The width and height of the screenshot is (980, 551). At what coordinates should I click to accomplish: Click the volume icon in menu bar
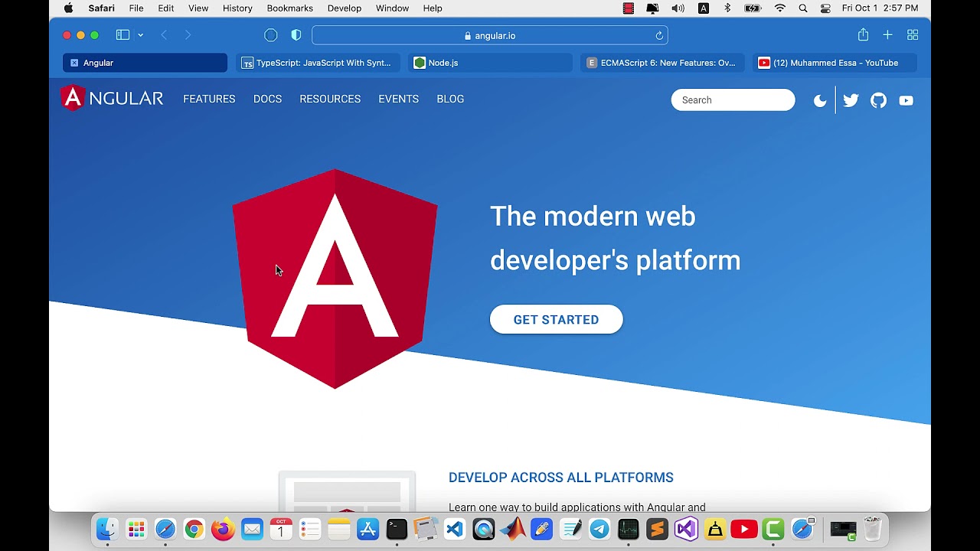point(678,8)
